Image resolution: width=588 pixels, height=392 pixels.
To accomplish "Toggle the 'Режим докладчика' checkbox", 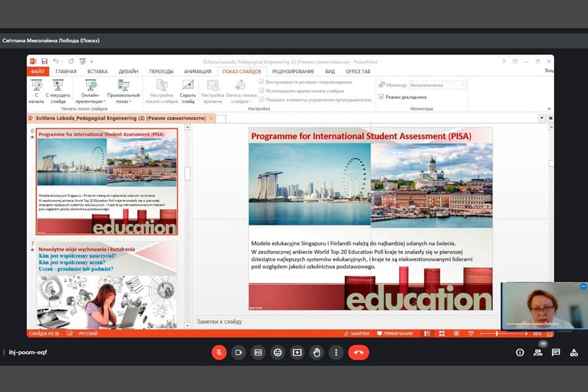I will click(382, 97).
